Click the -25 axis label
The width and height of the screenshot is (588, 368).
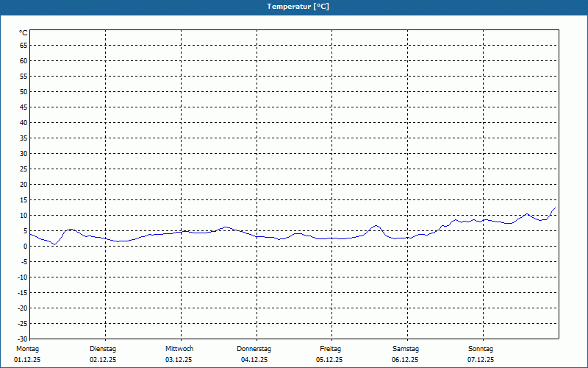(x=23, y=324)
